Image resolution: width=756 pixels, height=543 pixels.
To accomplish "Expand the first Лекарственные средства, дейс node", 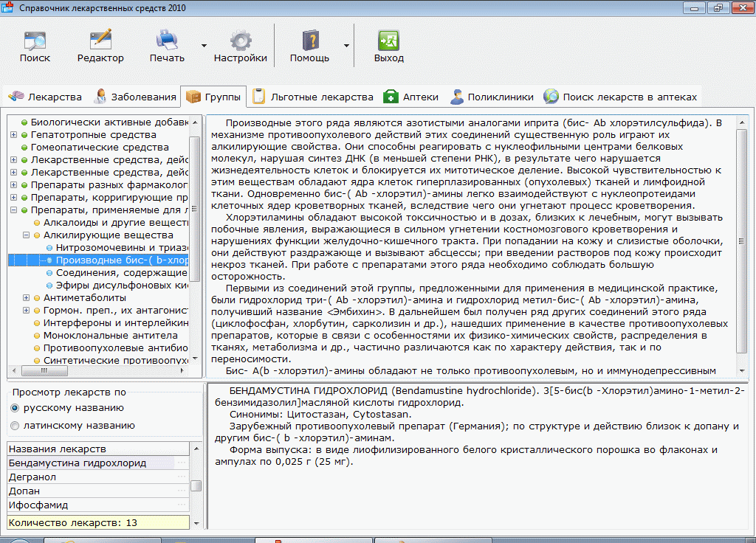I will 14,160.
